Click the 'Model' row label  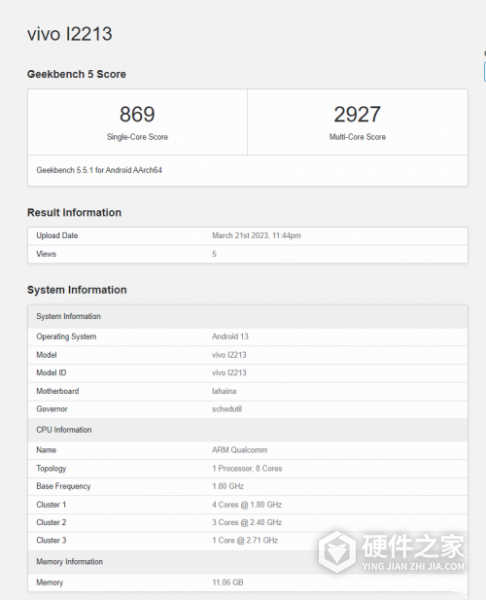point(46,355)
